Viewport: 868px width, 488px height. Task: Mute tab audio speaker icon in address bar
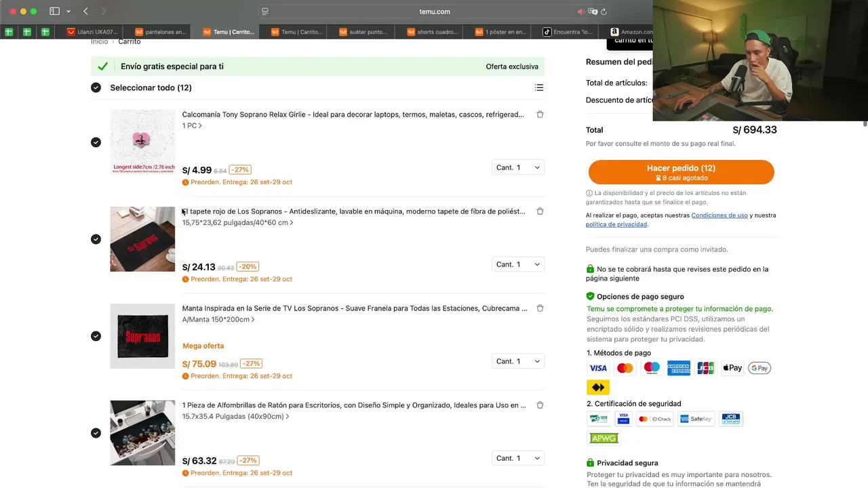click(581, 12)
